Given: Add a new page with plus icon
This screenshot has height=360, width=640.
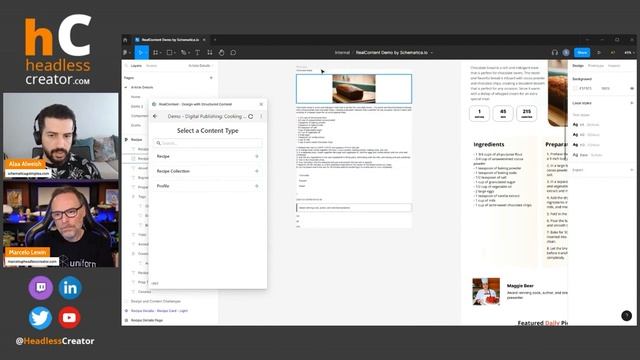Looking at the screenshot, I should click(x=211, y=78).
